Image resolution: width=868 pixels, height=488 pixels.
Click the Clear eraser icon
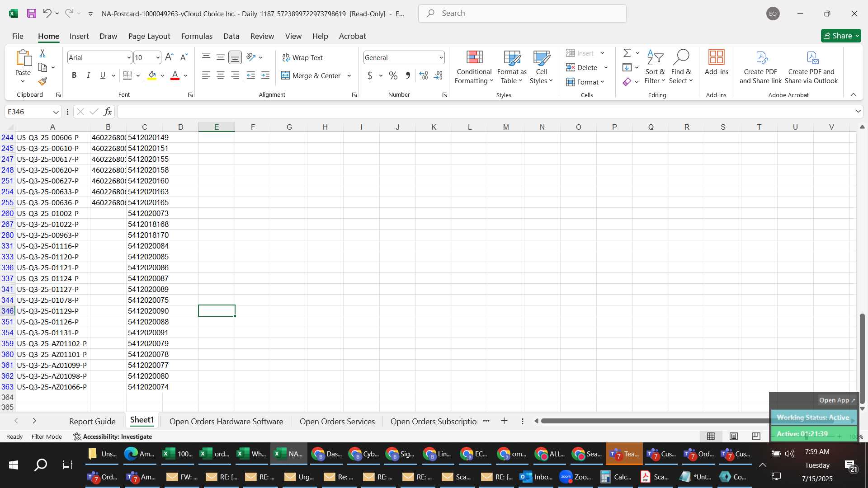(x=627, y=82)
